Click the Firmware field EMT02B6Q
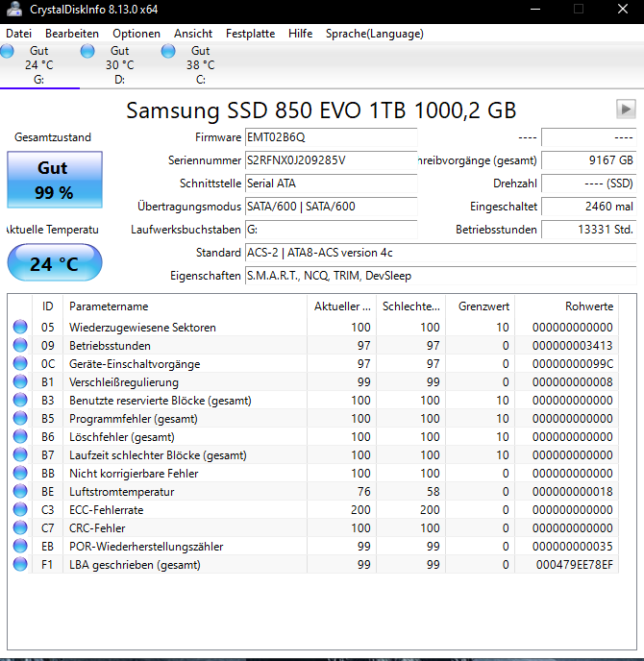Image resolution: width=644 pixels, height=661 pixels. click(331, 137)
